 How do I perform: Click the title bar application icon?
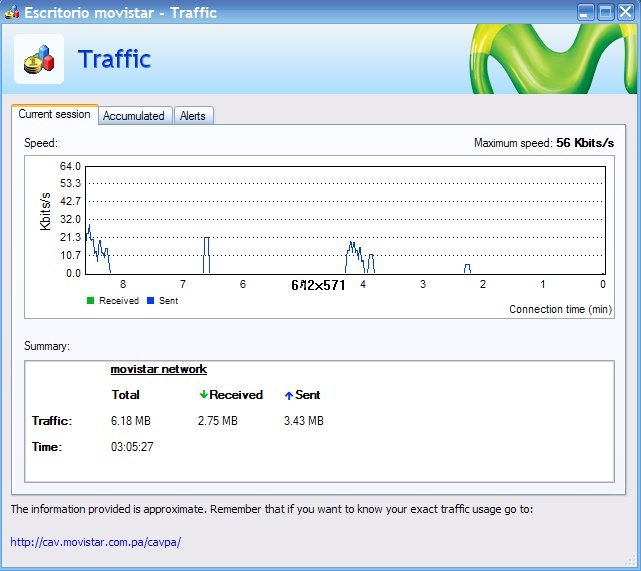pyautogui.click(x=12, y=12)
